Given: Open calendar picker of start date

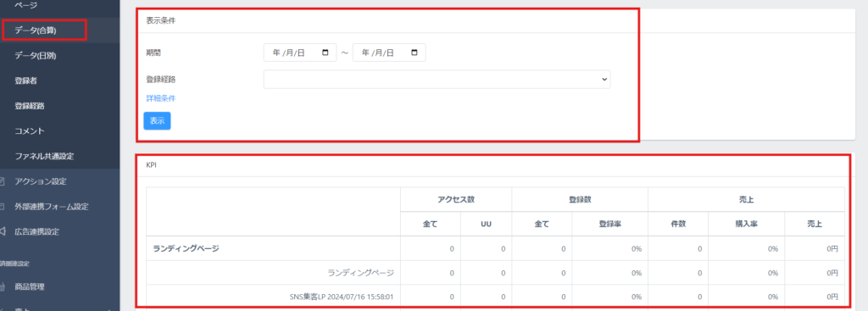Looking at the screenshot, I should 325,53.
